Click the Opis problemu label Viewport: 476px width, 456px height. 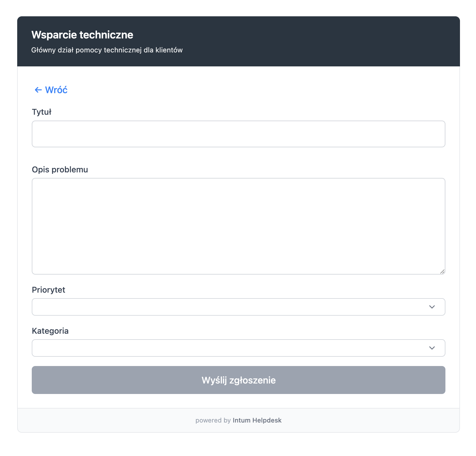coord(60,169)
